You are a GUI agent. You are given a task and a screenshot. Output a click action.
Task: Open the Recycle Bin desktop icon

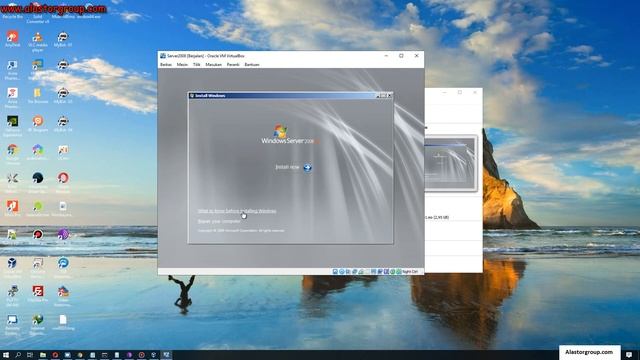coord(12,11)
